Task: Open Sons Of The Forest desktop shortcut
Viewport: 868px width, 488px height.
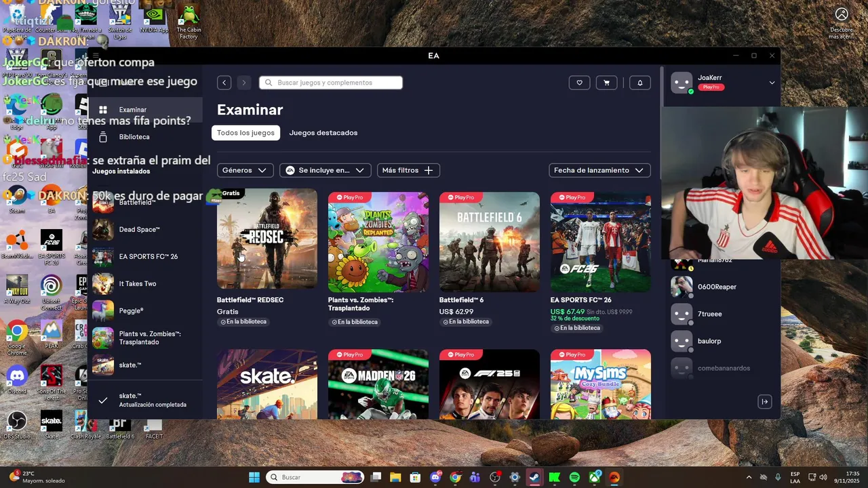Action: pos(52,384)
